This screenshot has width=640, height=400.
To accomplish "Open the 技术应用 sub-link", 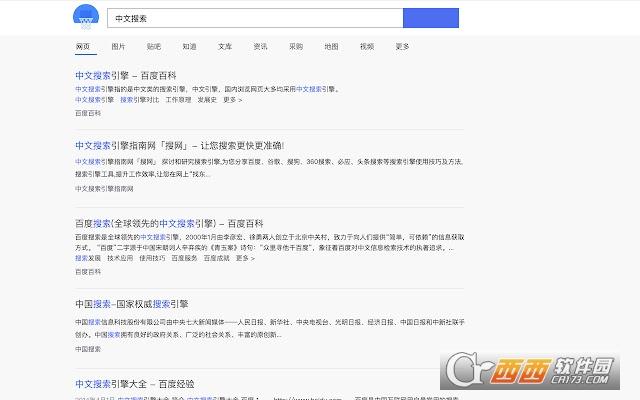I will pos(120,258).
